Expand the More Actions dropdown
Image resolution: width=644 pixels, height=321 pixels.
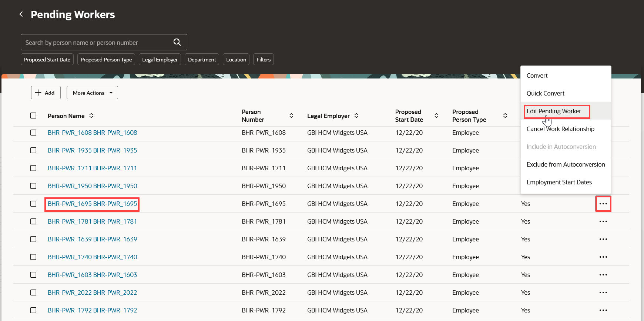(92, 93)
